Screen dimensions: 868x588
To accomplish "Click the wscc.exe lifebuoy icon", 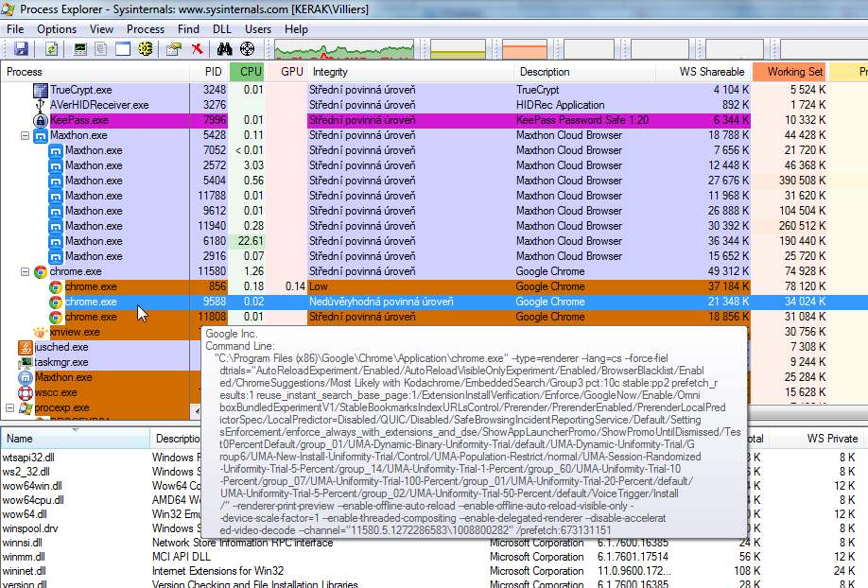I will [x=26, y=393].
